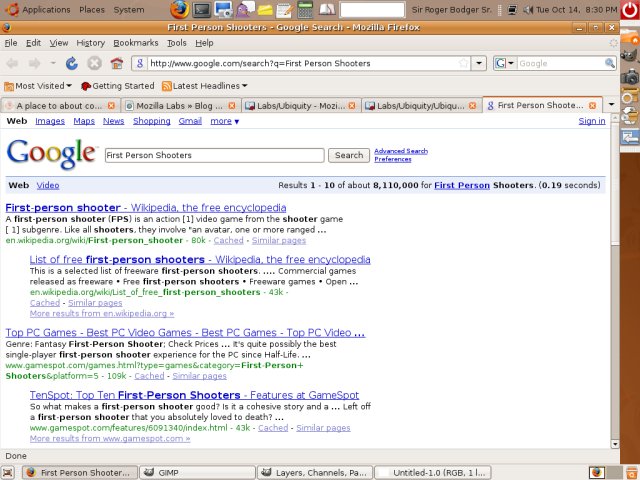Bookmark this page with the star
This screenshot has height=480, width=640.
click(x=463, y=63)
